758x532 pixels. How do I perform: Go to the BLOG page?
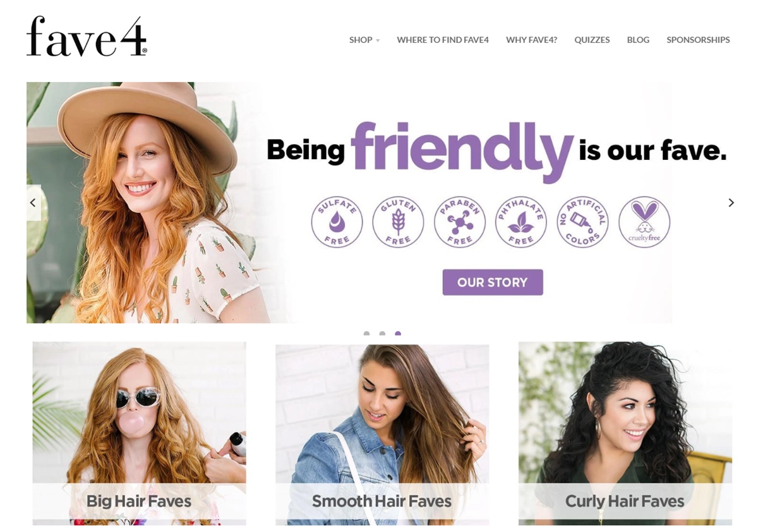638,40
